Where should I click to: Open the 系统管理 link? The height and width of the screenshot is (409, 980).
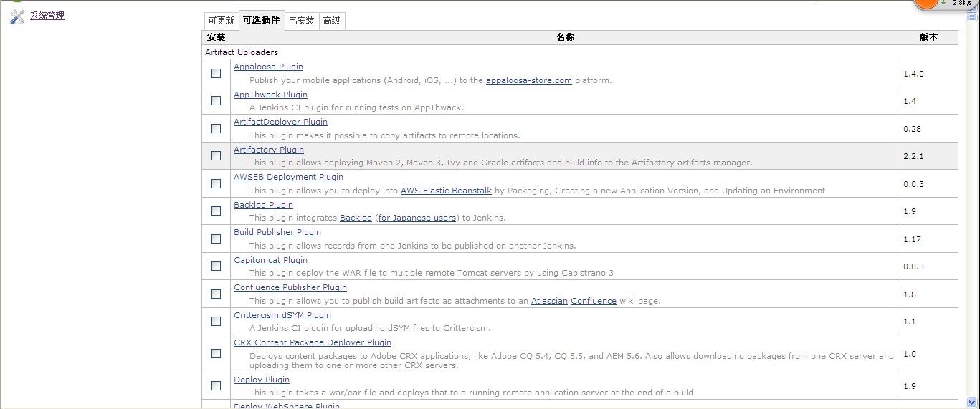[x=47, y=16]
